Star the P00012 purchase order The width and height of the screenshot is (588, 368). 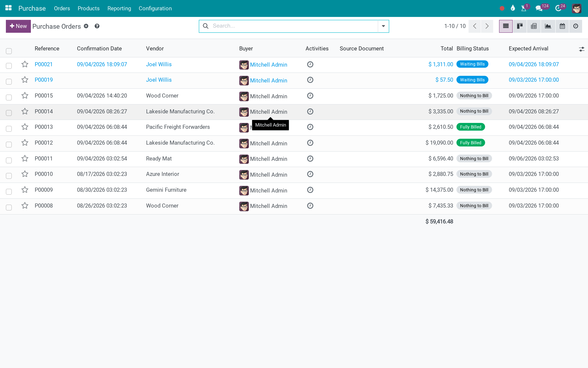[25, 143]
